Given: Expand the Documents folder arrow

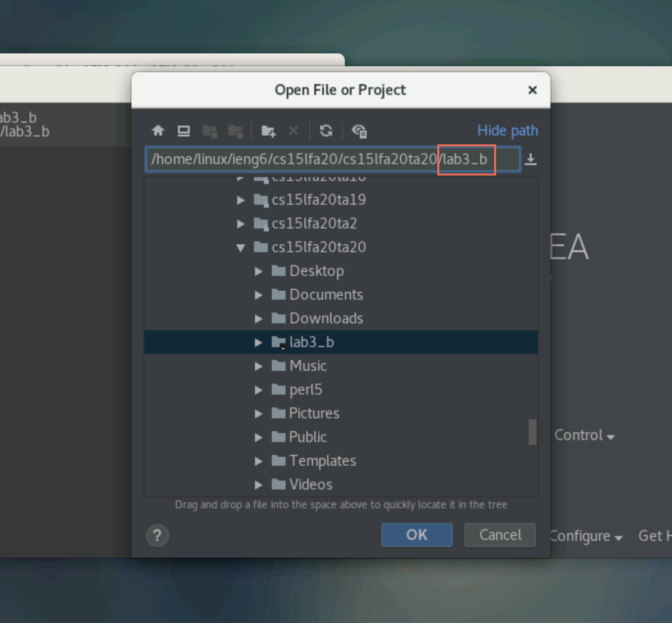Looking at the screenshot, I should point(258,295).
